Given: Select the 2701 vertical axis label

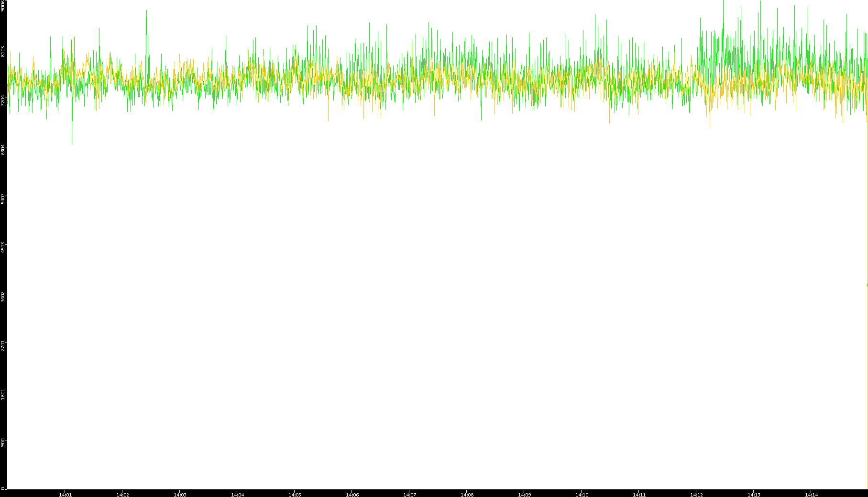Looking at the screenshot, I should click(x=3, y=345).
